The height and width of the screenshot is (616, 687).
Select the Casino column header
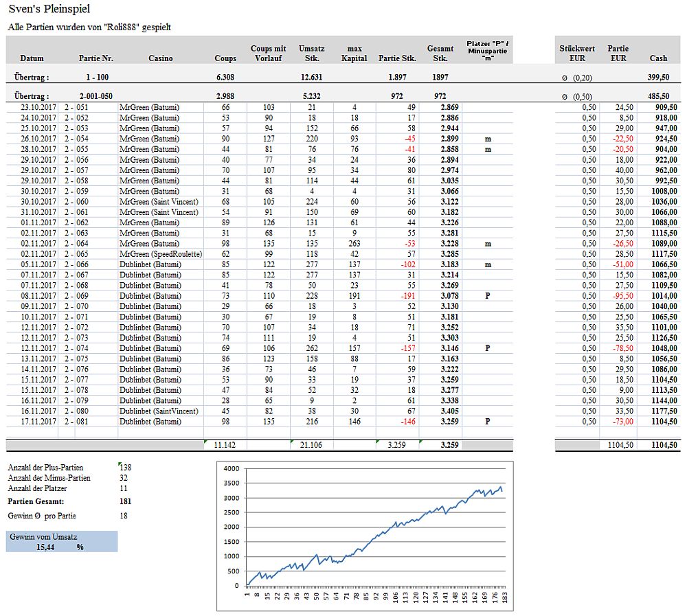(x=161, y=58)
